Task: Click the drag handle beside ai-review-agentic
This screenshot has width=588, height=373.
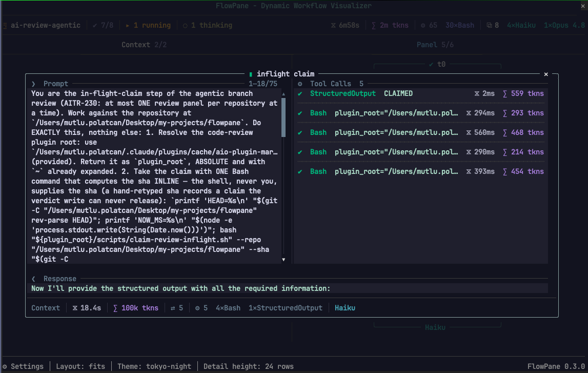Action: click(x=5, y=25)
